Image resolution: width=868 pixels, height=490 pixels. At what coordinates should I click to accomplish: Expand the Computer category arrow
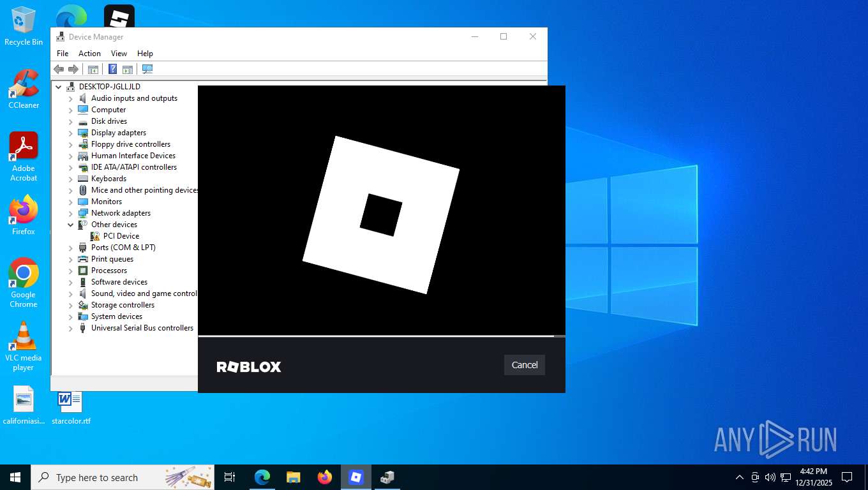pyautogui.click(x=71, y=110)
